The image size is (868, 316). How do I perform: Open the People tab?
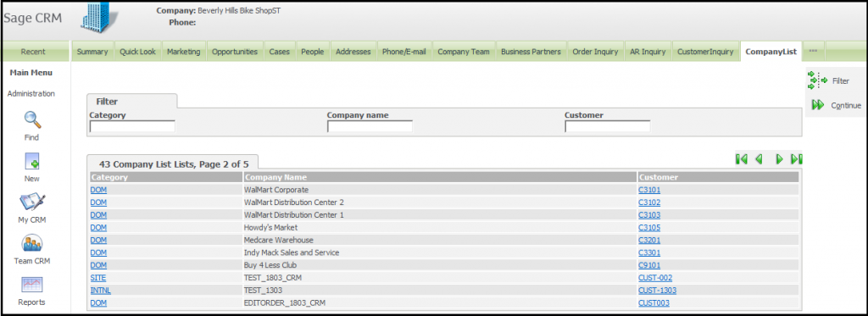click(312, 52)
